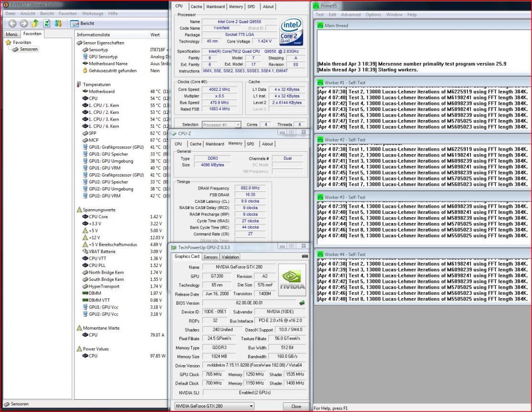Switch to the Favoriten tab in EVEREST

32,33
